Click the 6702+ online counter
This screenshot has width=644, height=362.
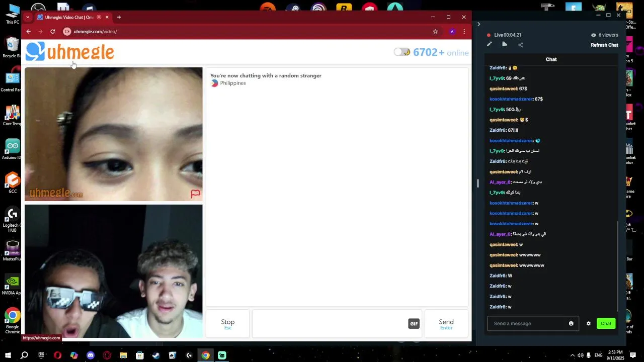[x=441, y=52]
